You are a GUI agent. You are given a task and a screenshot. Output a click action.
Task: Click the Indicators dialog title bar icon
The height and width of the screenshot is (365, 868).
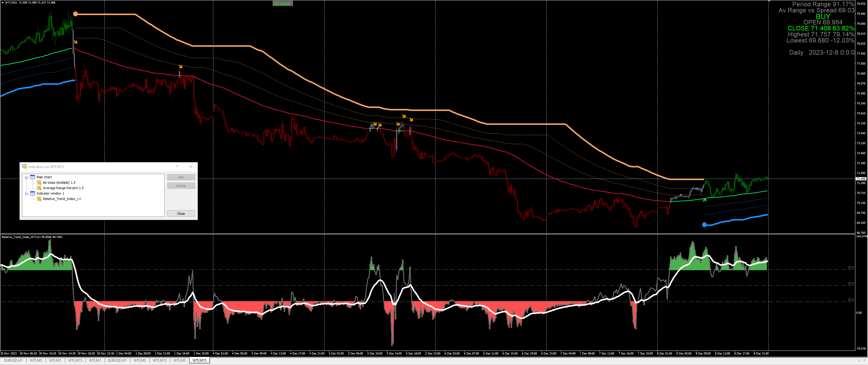click(x=24, y=167)
